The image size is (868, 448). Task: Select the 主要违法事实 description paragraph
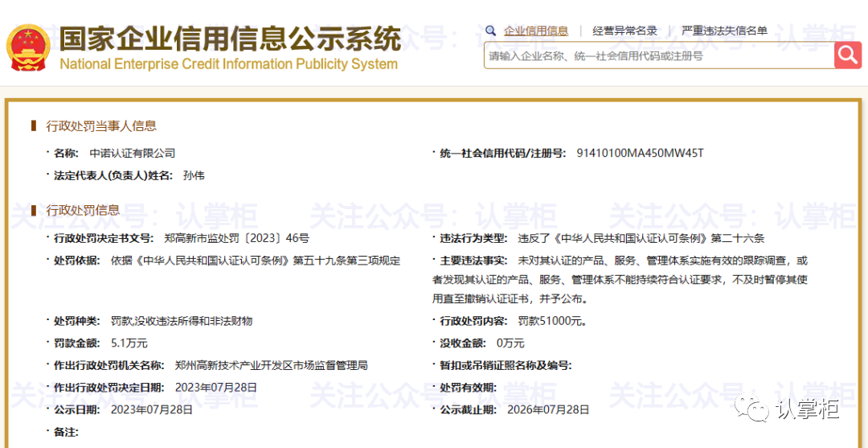tap(620, 280)
